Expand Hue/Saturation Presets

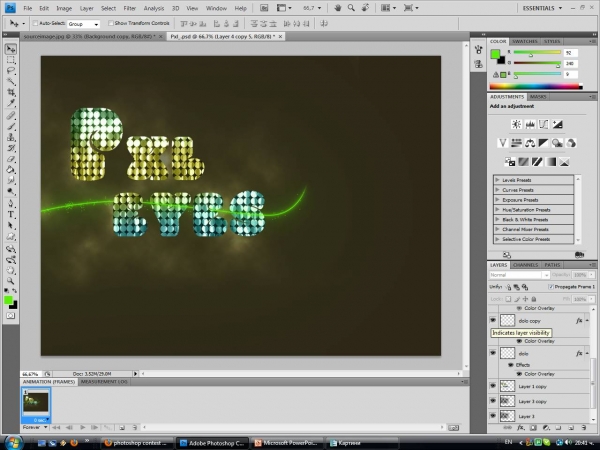click(x=497, y=209)
